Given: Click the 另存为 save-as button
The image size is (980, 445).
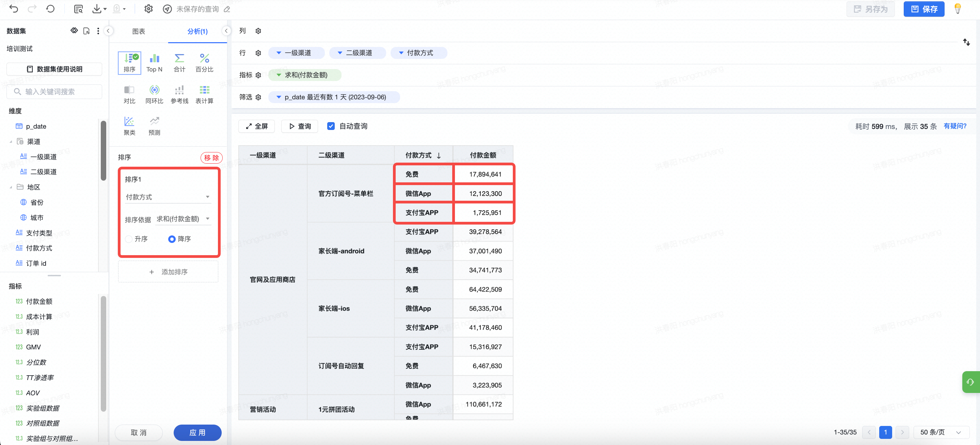Looking at the screenshot, I should (x=870, y=9).
